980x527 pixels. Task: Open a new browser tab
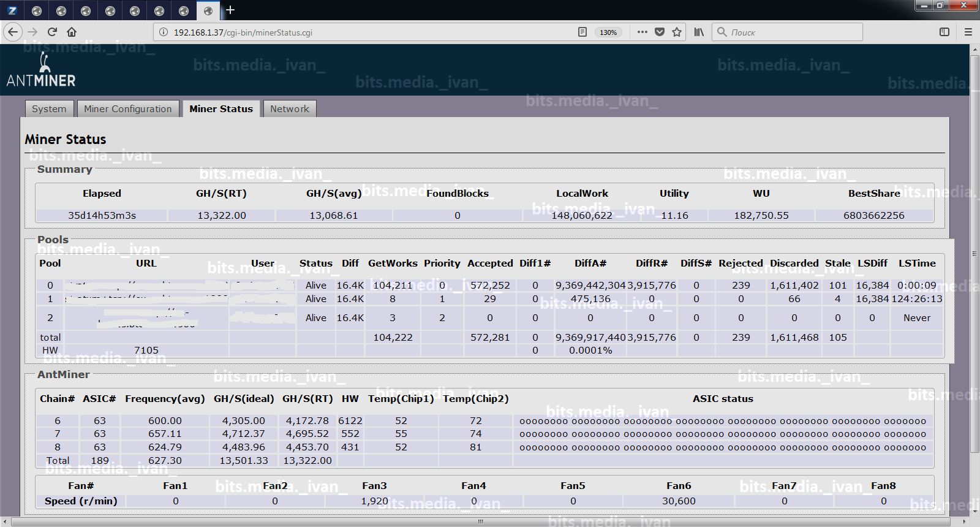pyautogui.click(x=230, y=10)
